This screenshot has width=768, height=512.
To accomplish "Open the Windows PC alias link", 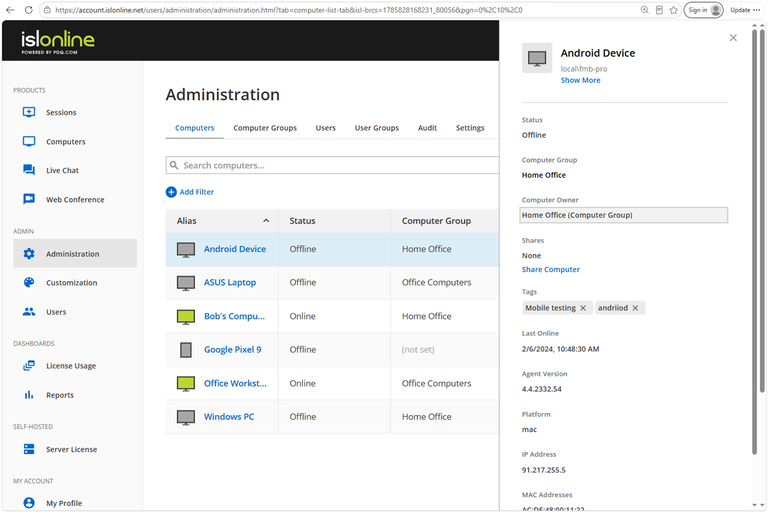I will pos(229,417).
